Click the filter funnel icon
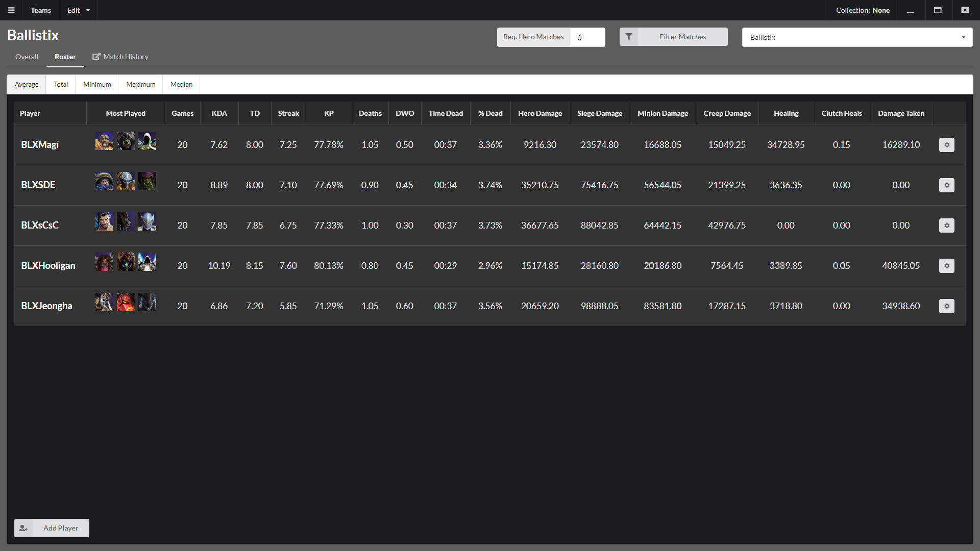The height and width of the screenshot is (551, 980). click(629, 37)
